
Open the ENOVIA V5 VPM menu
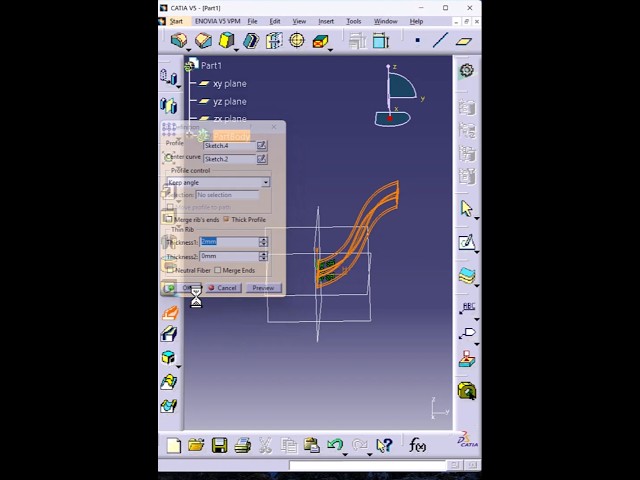pos(218,21)
